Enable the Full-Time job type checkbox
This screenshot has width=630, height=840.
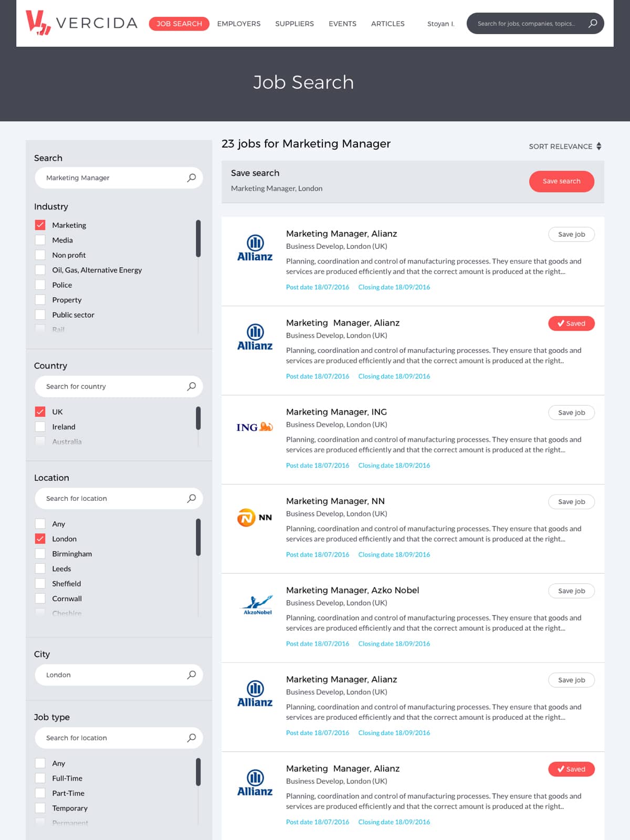pos(40,778)
